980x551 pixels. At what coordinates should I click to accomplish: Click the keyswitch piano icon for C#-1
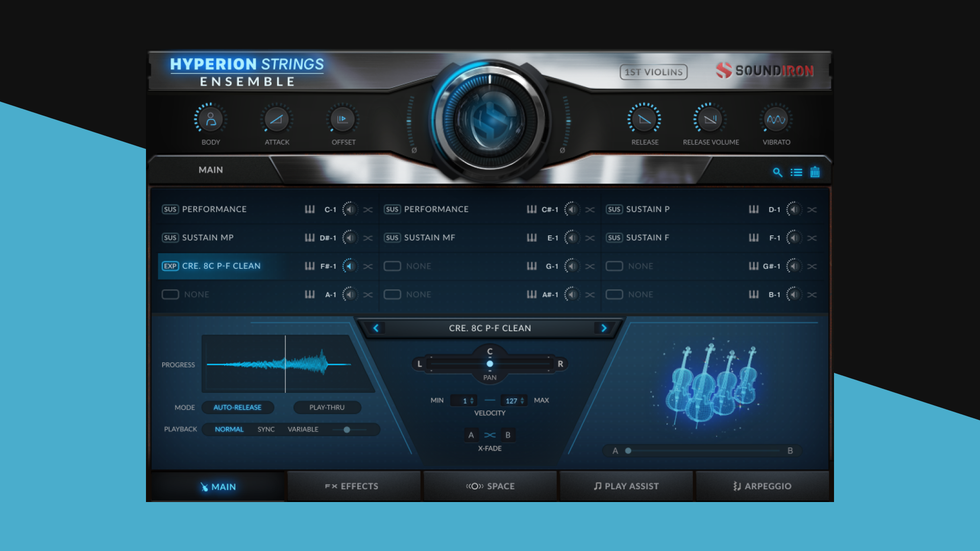[x=532, y=209]
